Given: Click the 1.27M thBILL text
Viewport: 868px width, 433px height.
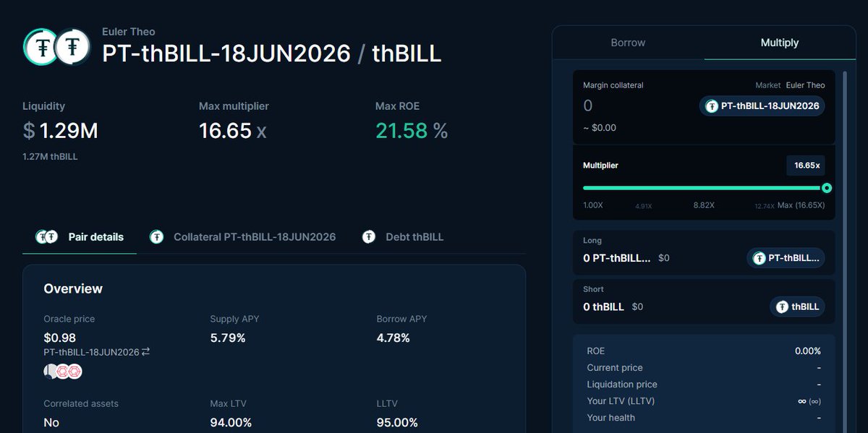Looking at the screenshot, I should click(x=50, y=156).
